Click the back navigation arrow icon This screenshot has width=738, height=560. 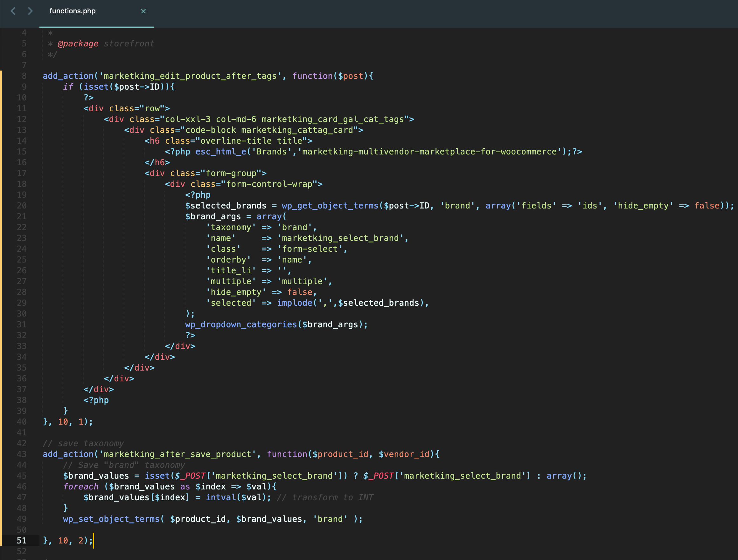(x=13, y=11)
